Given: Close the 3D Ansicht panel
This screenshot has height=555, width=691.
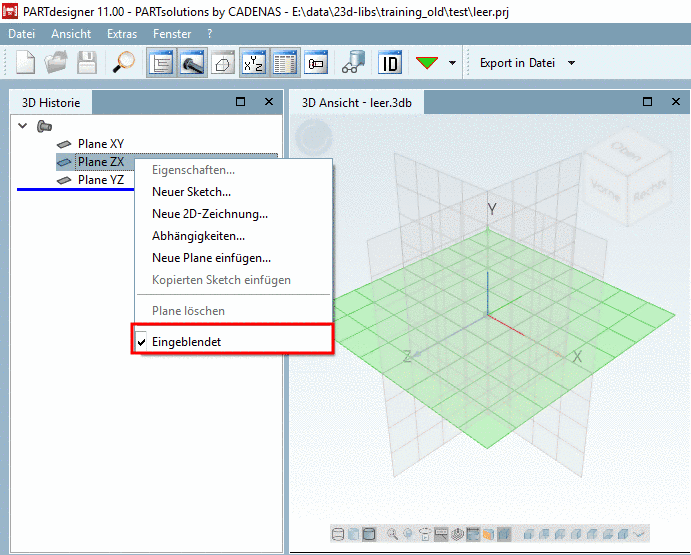Looking at the screenshot, I should click(x=676, y=102).
